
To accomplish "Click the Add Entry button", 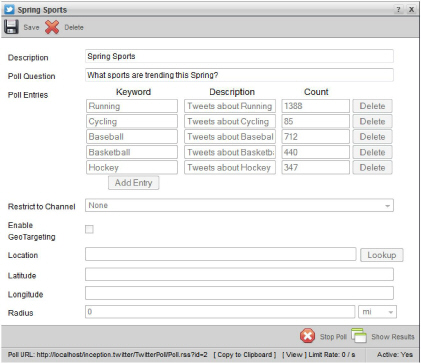I will tap(134, 183).
